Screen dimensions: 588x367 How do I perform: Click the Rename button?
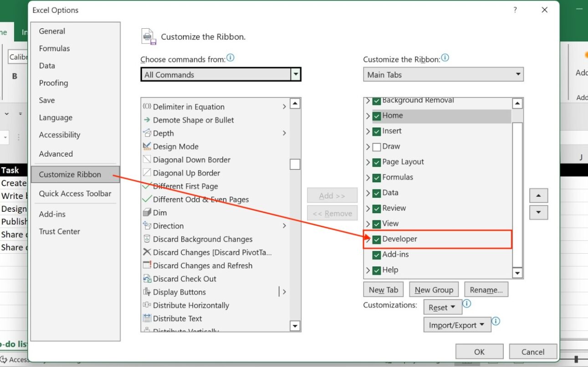(486, 289)
